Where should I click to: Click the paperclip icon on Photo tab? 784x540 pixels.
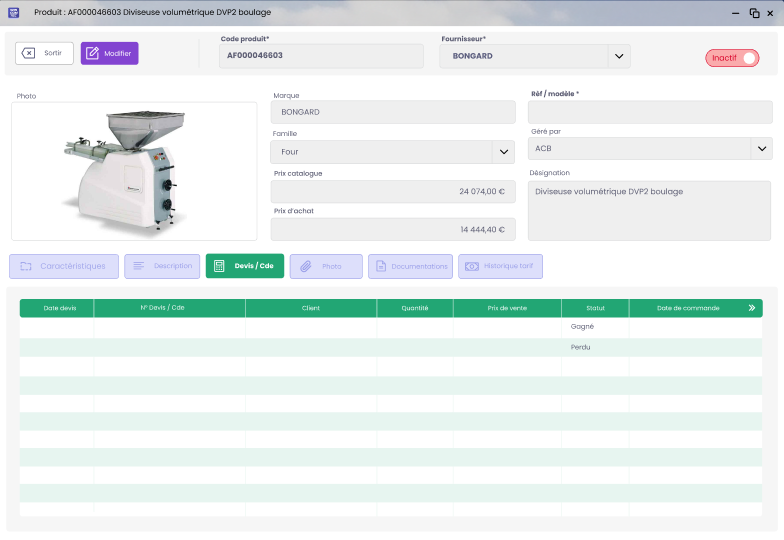[x=306, y=266]
